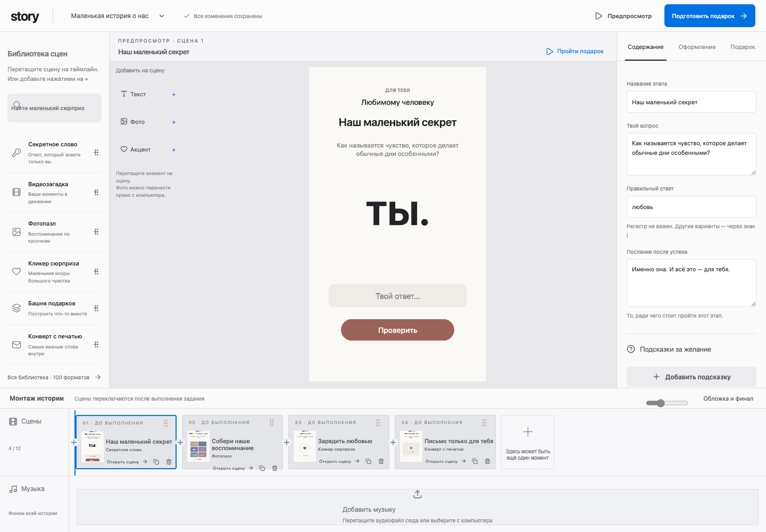The image size is (766, 532).
Task: Click the Твой ответ… field in preview
Action: [397, 296]
